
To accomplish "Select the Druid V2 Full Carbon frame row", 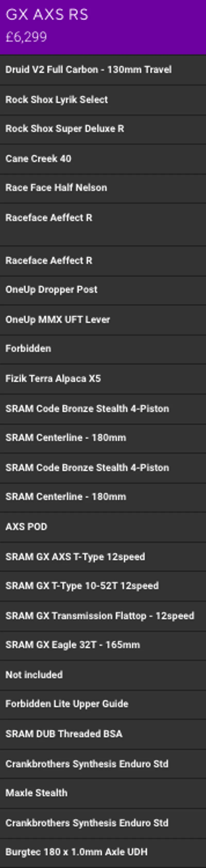I will (x=89, y=70).
